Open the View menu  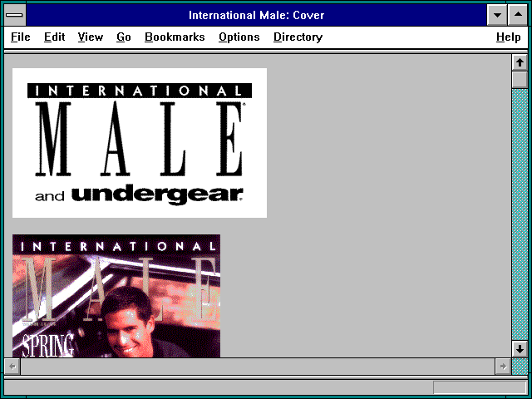[x=91, y=37]
